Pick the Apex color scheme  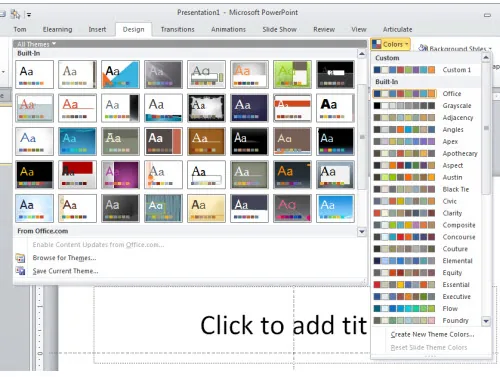click(x=427, y=141)
